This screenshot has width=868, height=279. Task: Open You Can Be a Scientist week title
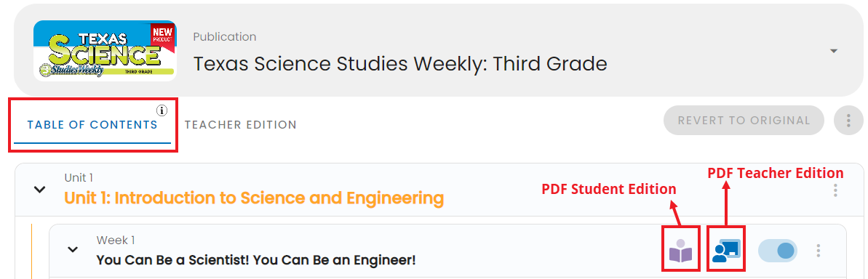point(256,259)
